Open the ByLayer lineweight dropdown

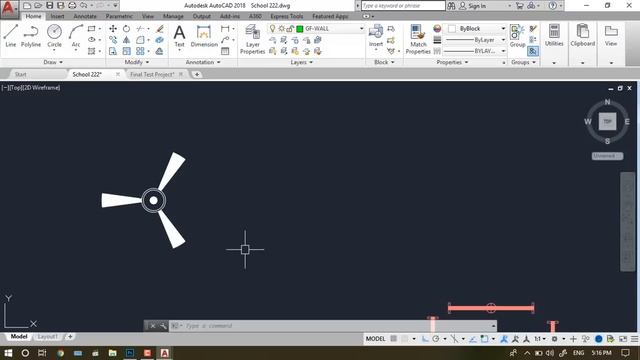click(503, 40)
